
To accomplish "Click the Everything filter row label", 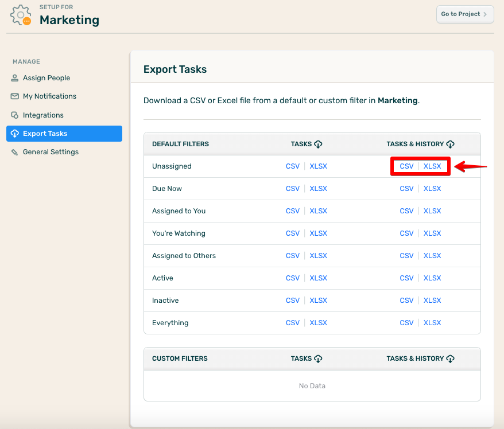I will point(170,323).
